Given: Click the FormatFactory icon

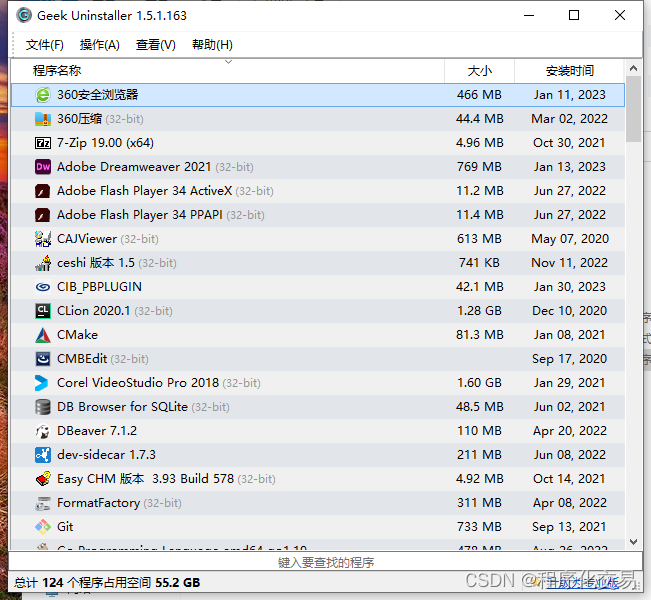Looking at the screenshot, I should tap(43, 503).
